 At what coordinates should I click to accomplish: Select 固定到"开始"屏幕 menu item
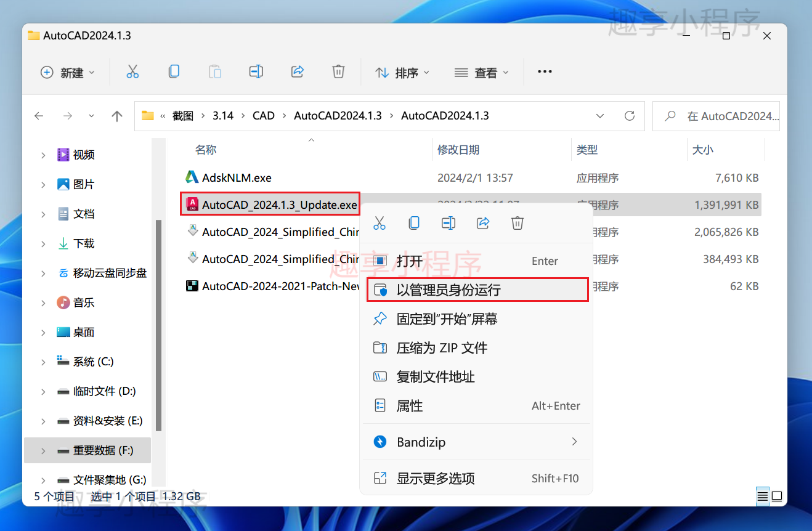[476, 318]
